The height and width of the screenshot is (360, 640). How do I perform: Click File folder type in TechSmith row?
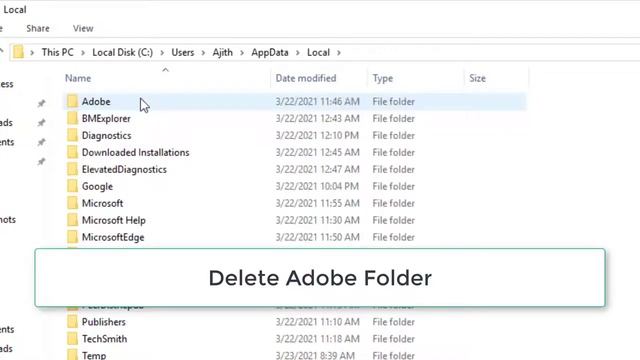[x=393, y=339]
